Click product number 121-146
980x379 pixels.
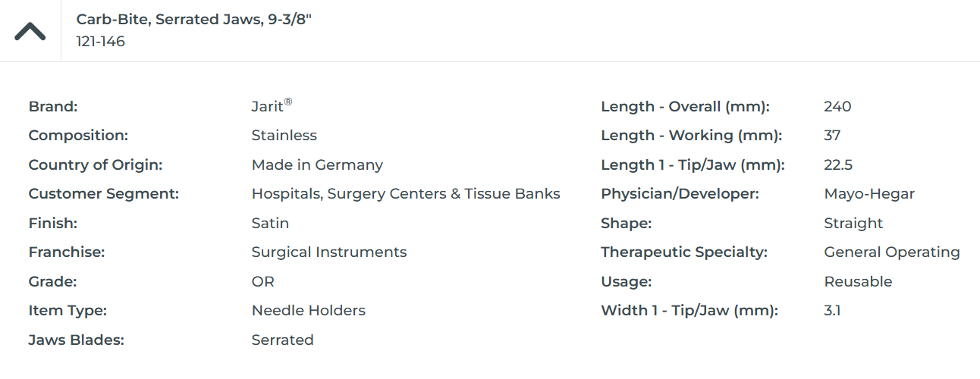[x=100, y=42]
